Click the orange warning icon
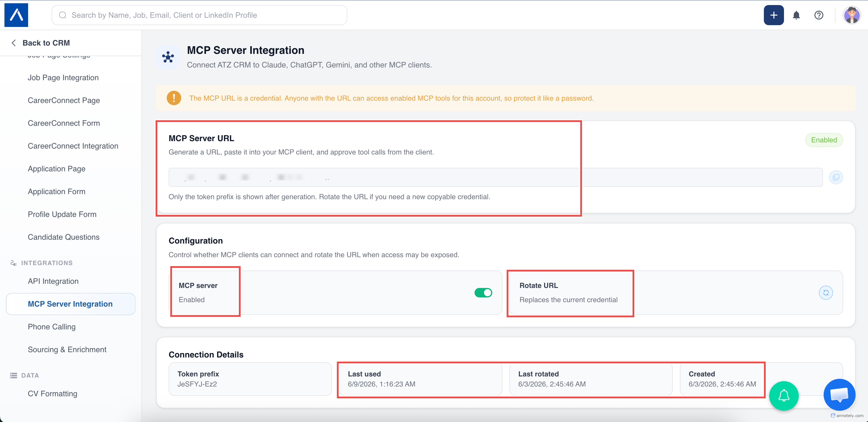868x422 pixels. pos(174,98)
